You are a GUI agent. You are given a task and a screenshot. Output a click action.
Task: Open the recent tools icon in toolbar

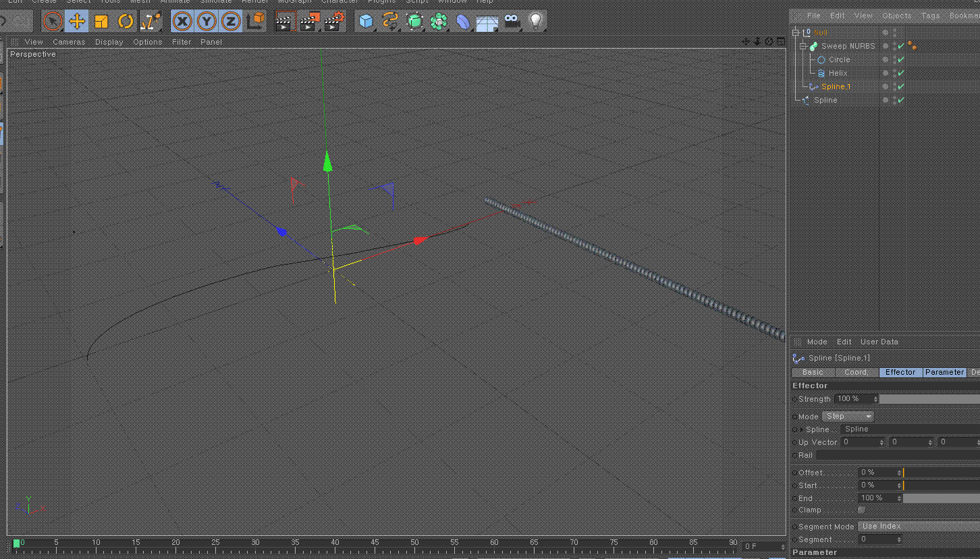150,22
